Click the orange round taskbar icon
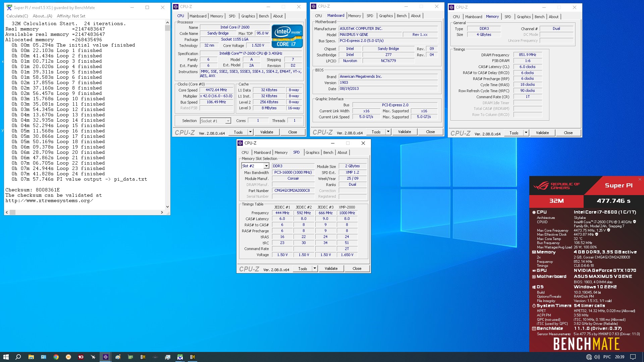The image size is (644, 362). coord(68,357)
